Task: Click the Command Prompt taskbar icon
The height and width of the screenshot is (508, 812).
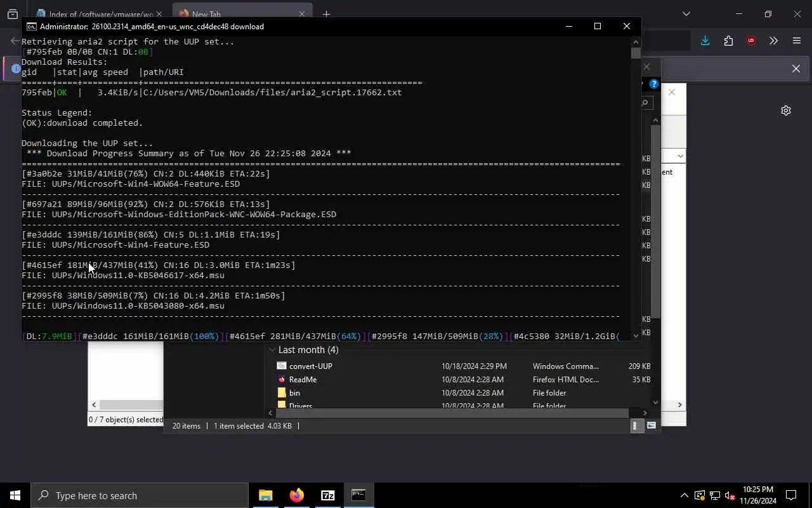Action: 359,495
